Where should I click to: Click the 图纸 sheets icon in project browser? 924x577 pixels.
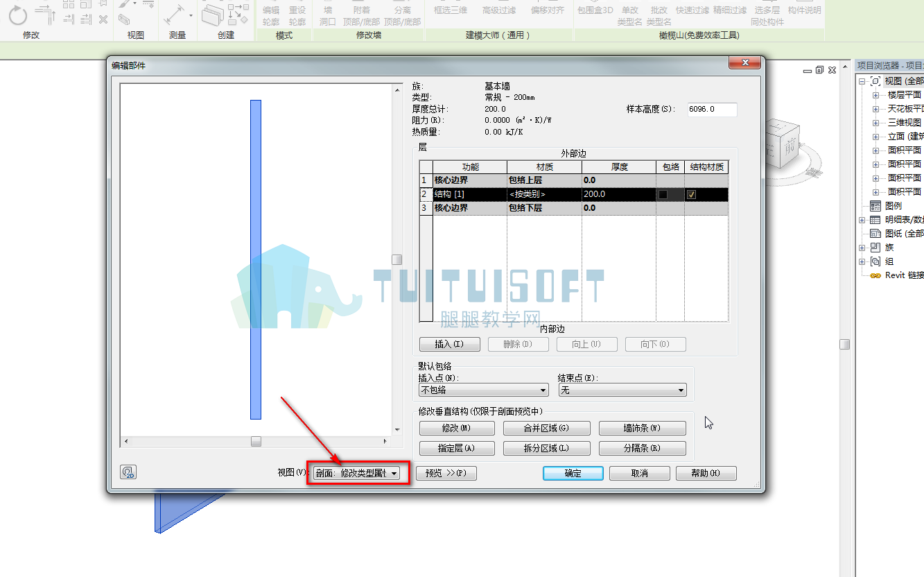point(876,234)
